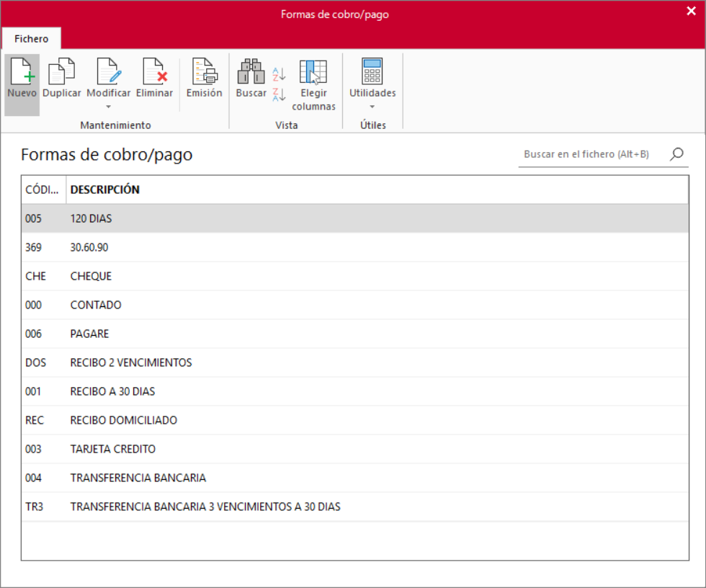Screen dimensions: 706x588
Task: Click the CÓDI... column header
Action: pos(43,190)
